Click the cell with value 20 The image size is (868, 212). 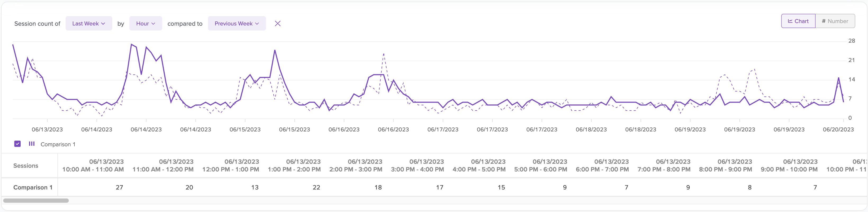click(189, 187)
